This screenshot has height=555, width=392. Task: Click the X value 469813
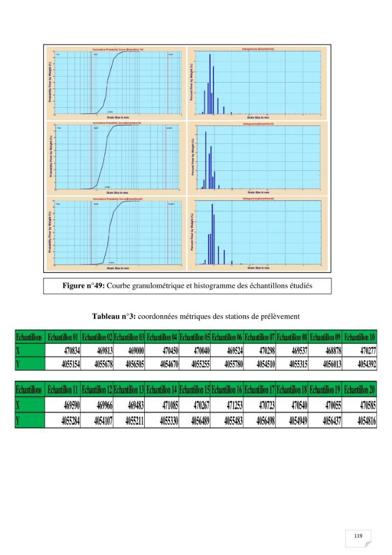coord(105,351)
